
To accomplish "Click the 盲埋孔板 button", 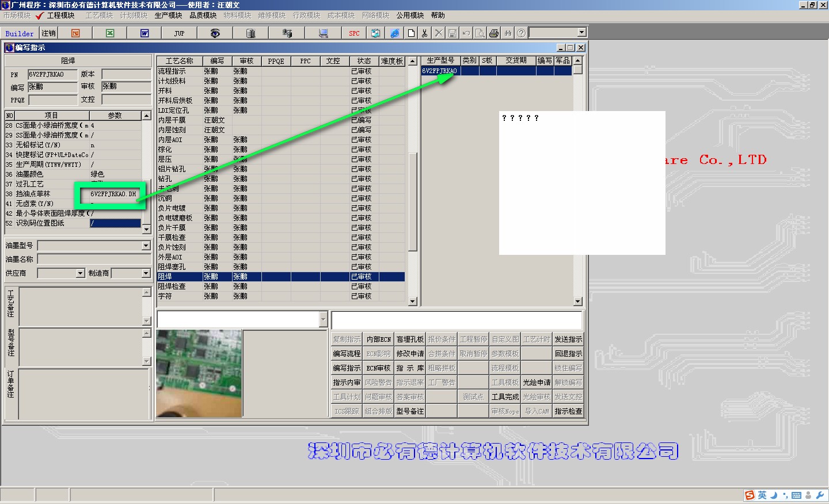I will pos(410,339).
